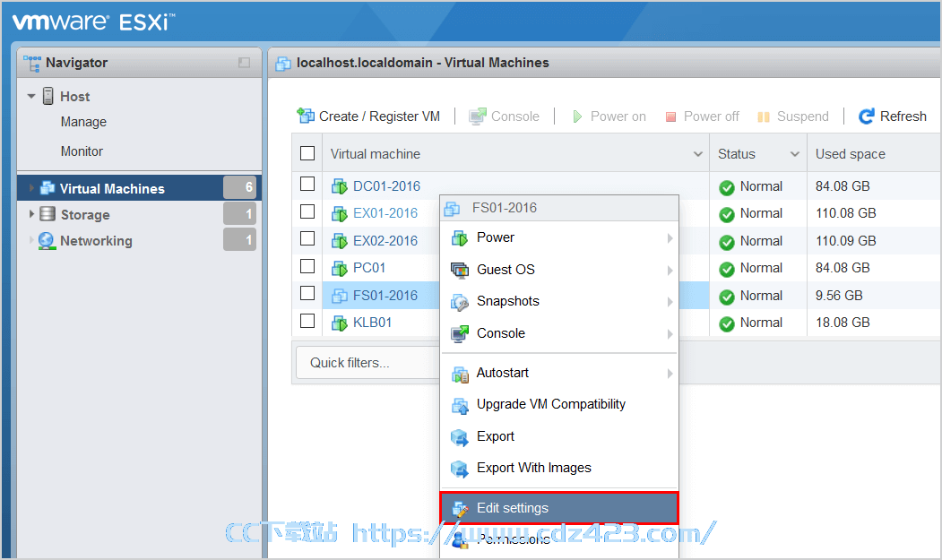The height and width of the screenshot is (560, 942).
Task: Click the Guest OS menu icon
Action: click(460, 271)
